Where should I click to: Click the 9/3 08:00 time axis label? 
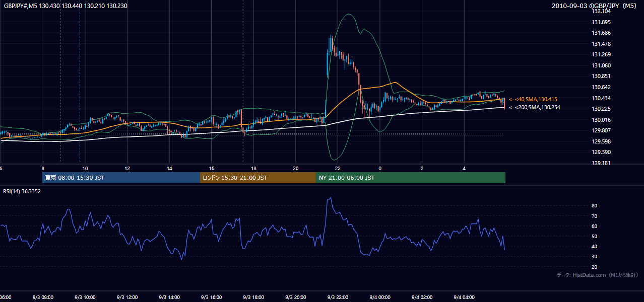point(43,297)
